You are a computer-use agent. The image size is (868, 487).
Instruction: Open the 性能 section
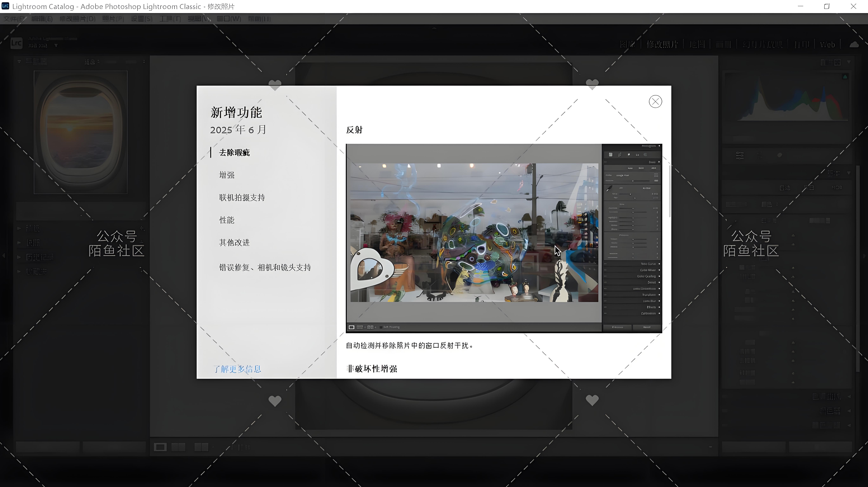click(227, 220)
